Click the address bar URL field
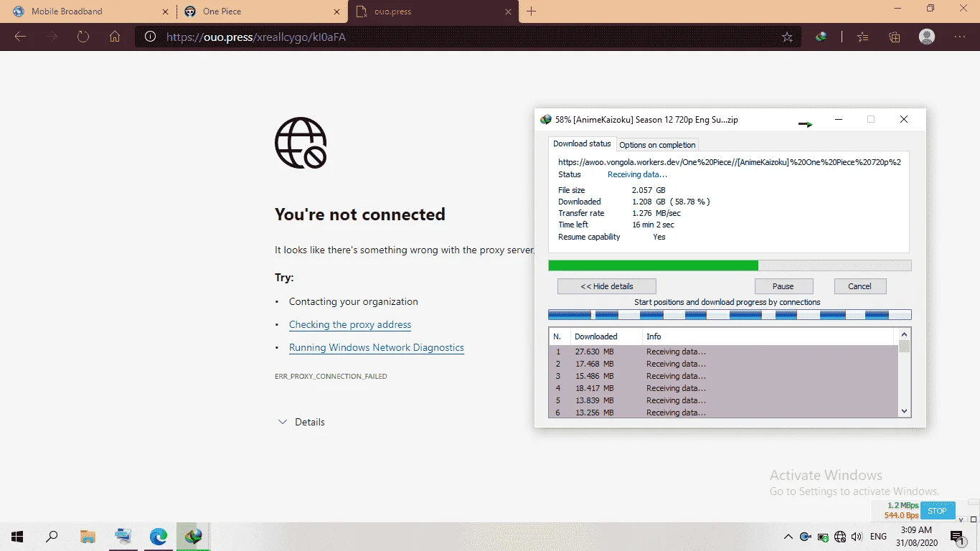 pos(466,37)
